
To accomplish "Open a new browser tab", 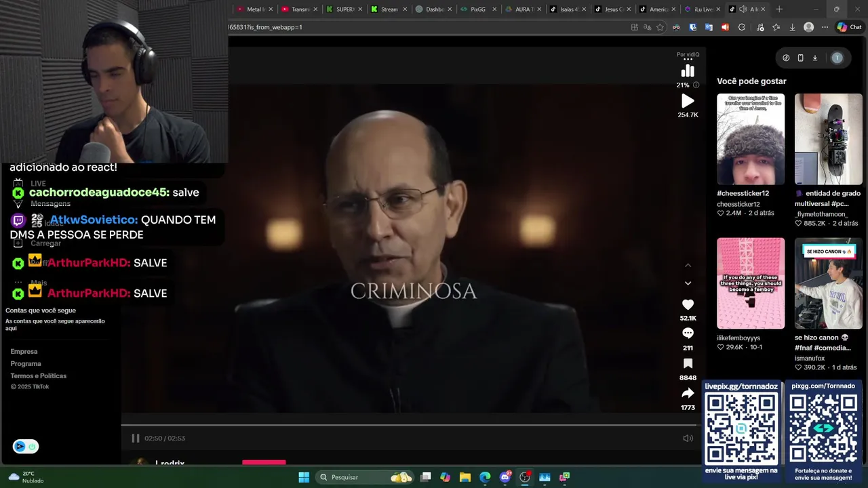I will coord(779,9).
